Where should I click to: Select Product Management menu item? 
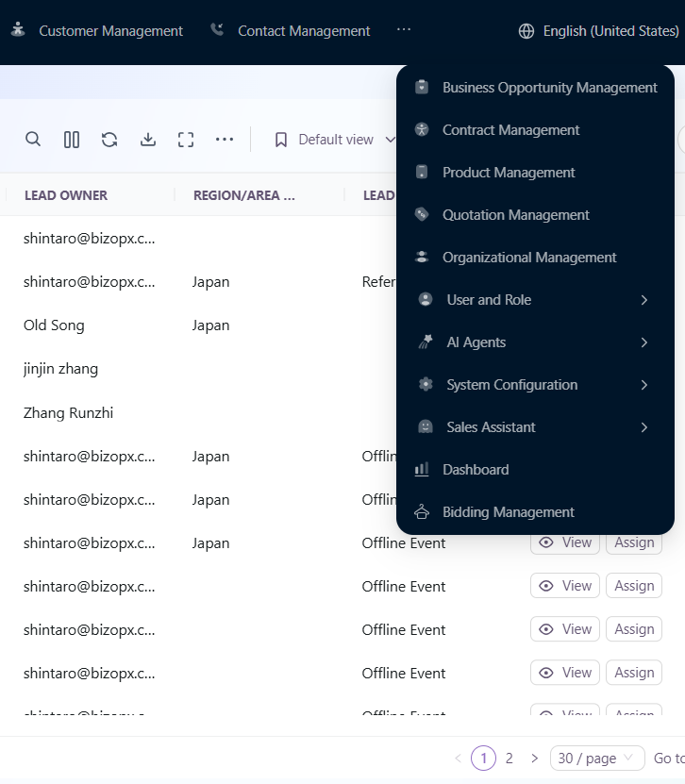[x=535, y=173]
